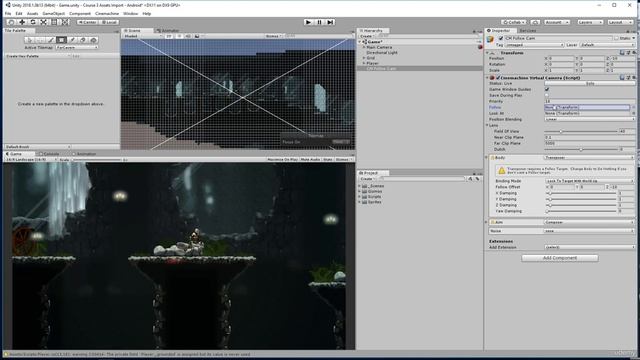Click Project search by type icon
Image resolution: width=640 pixels, height=360 pixels.
pos(470,179)
